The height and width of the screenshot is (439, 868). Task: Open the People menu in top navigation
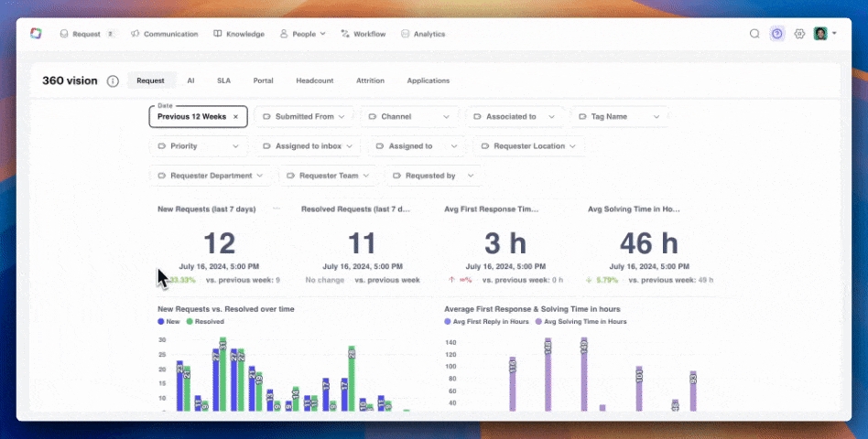[303, 34]
